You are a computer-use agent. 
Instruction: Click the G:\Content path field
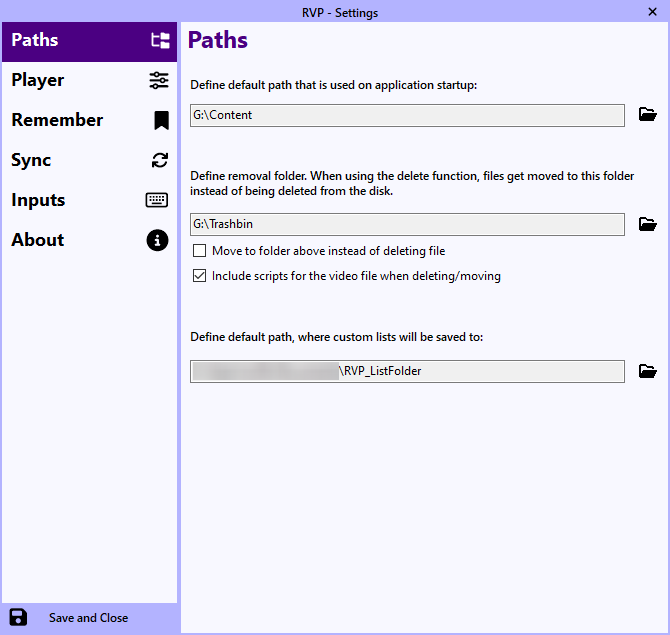407,115
